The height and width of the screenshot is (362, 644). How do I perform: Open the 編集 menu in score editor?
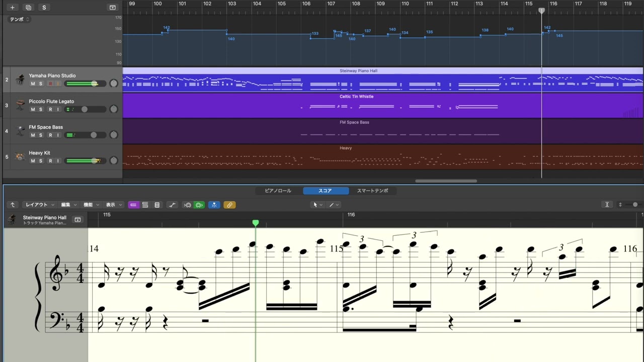coord(69,205)
